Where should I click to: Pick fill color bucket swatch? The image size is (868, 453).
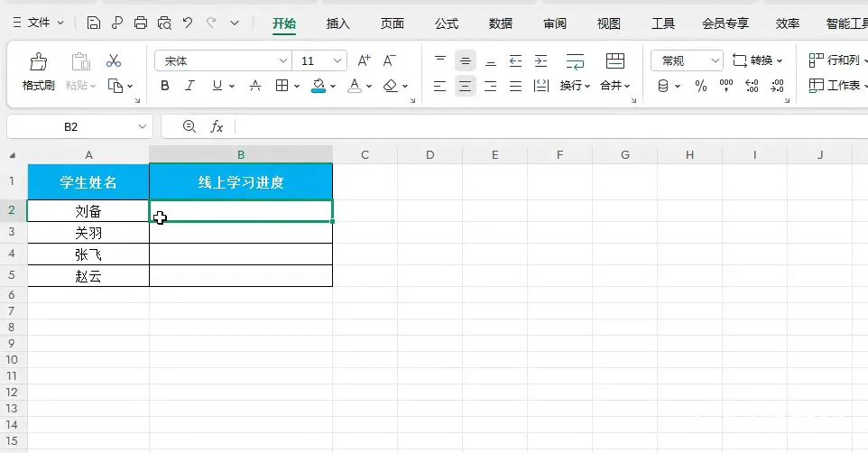click(319, 86)
